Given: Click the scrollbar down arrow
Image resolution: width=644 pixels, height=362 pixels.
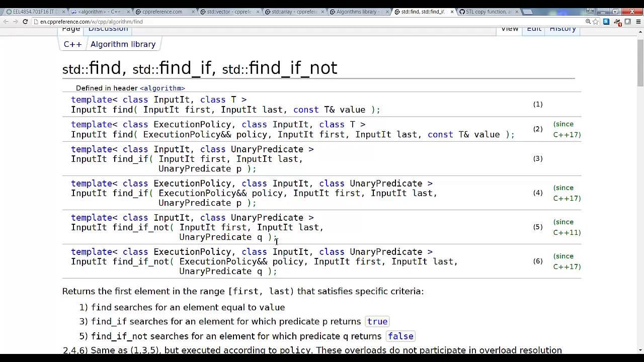Looking at the screenshot, I should tap(640, 350).
